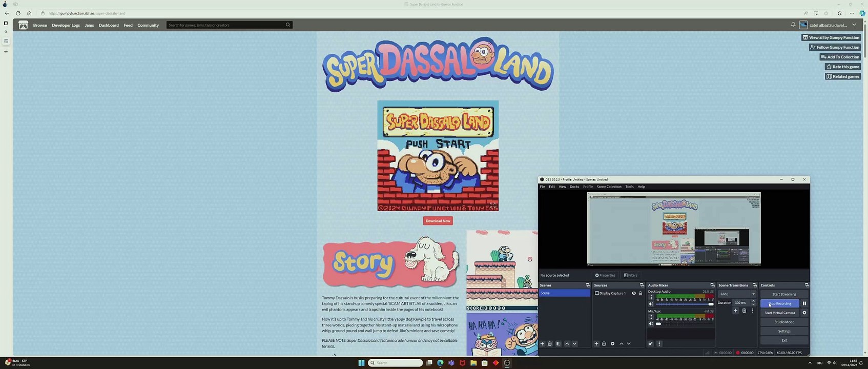Click Rate this game button
Image resolution: width=868 pixels, height=369 pixels.
pyautogui.click(x=842, y=67)
